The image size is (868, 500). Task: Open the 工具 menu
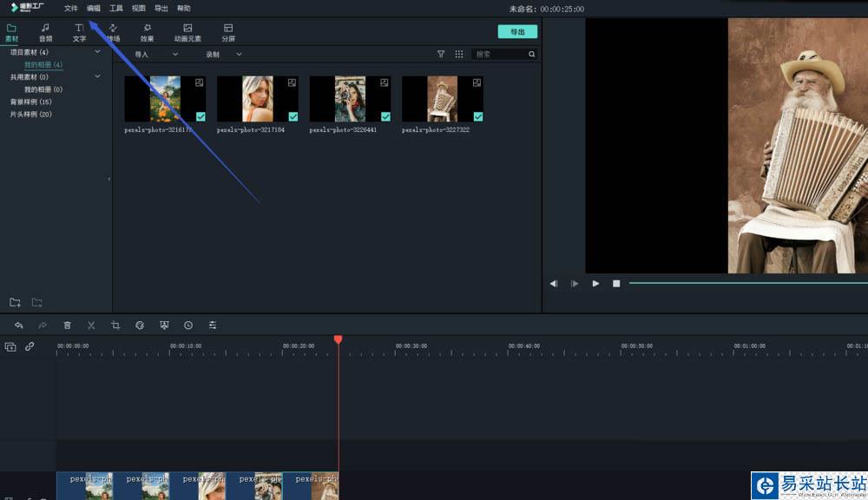coord(115,9)
